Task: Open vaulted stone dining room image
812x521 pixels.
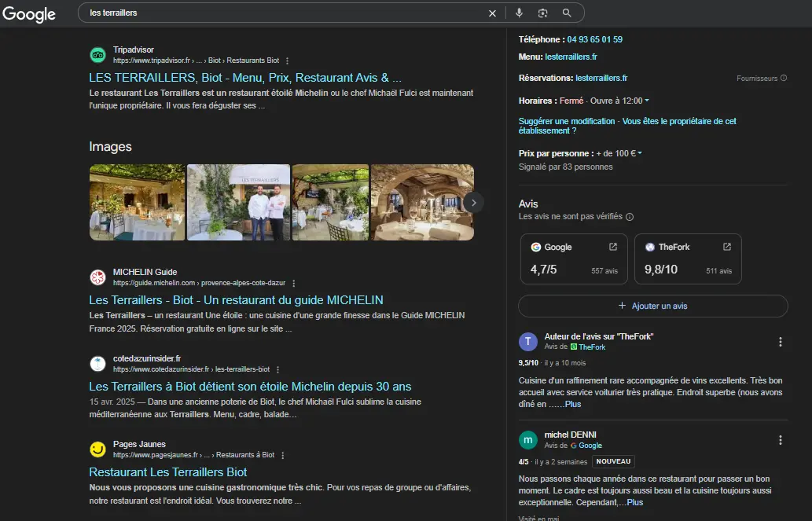Action: pos(422,203)
